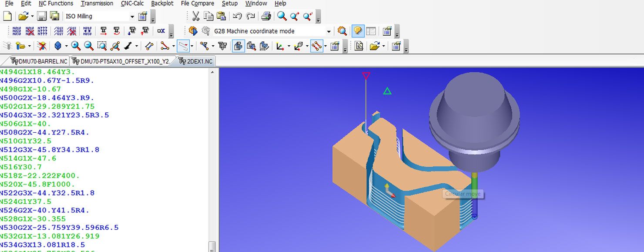The image size is (644, 252).
Task: Open the NC Functions menu
Action: pos(56,3)
